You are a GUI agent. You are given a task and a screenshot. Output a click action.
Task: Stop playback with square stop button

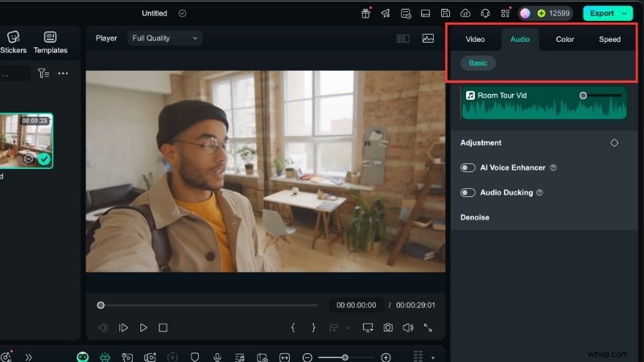click(163, 327)
